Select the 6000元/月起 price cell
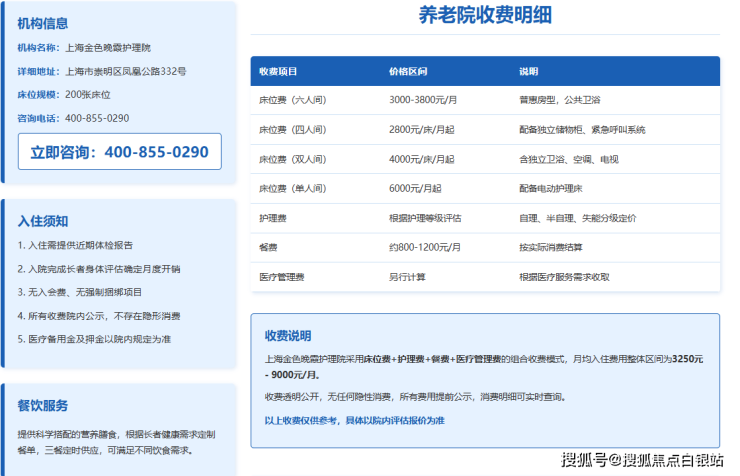The width and height of the screenshot is (740, 476). pyautogui.click(x=415, y=189)
